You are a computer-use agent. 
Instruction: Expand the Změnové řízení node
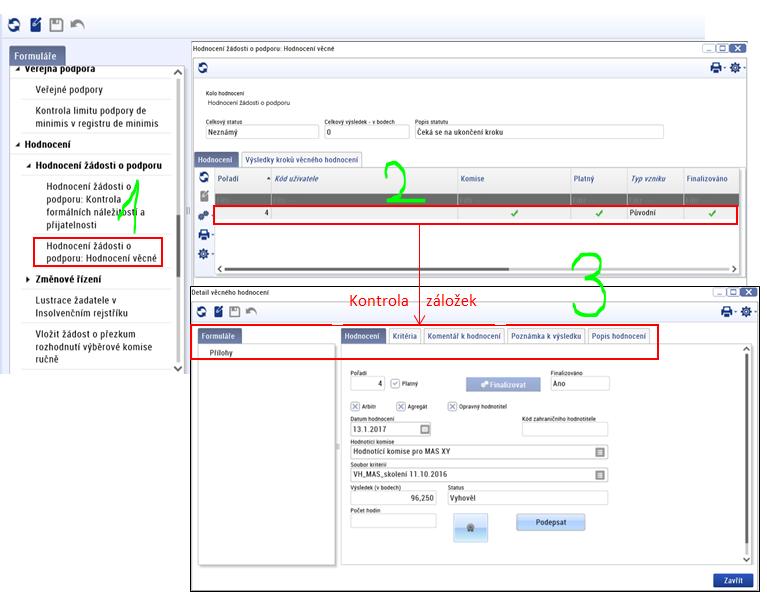(x=28, y=279)
